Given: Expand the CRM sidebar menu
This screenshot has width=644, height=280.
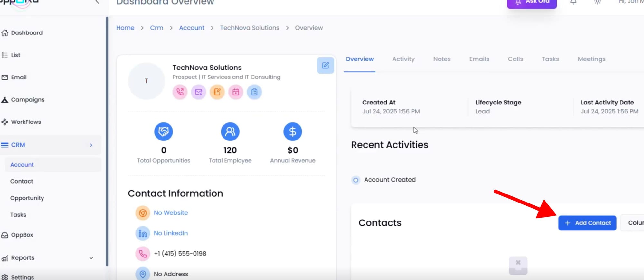Looking at the screenshot, I should pos(91,145).
